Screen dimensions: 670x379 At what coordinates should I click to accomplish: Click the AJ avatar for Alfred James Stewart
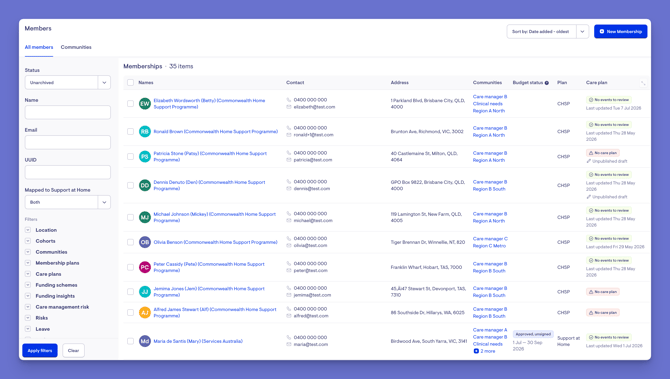point(145,312)
